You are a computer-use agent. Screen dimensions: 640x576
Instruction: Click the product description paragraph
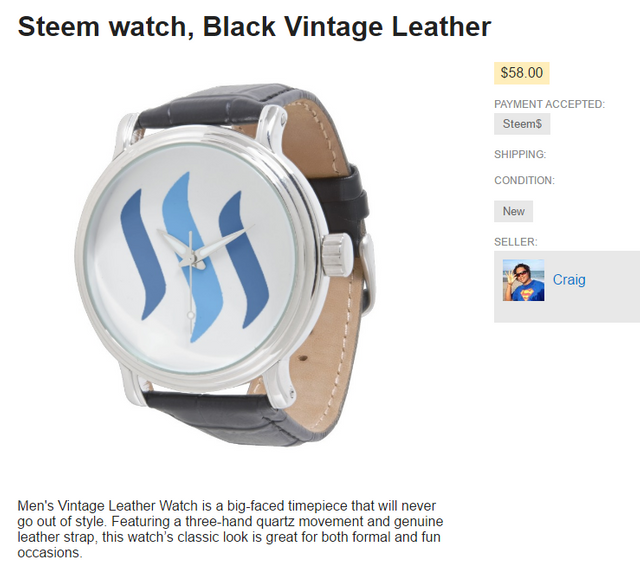click(x=230, y=529)
